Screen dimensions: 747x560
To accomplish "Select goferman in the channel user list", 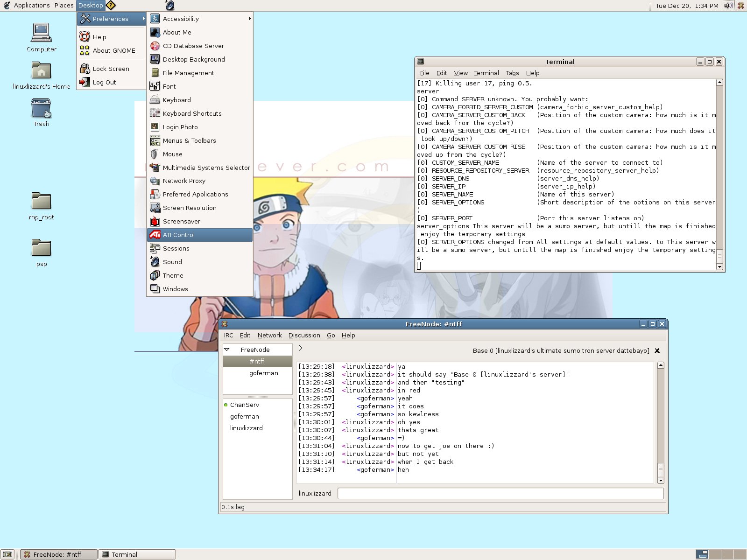I will pyautogui.click(x=244, y=416).
